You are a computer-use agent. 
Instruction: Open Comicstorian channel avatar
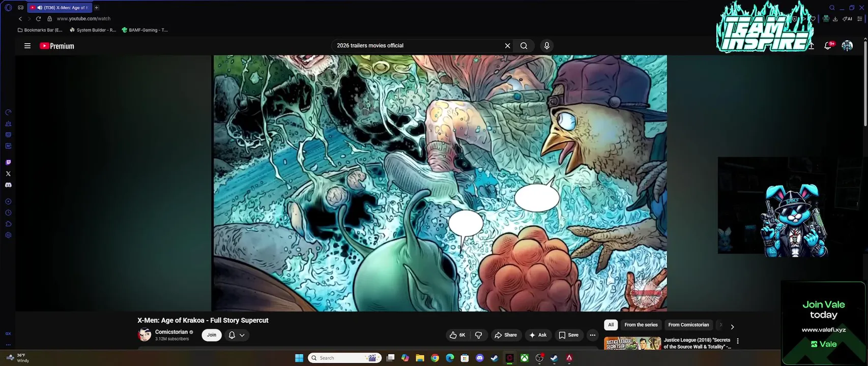click(144, 335)
